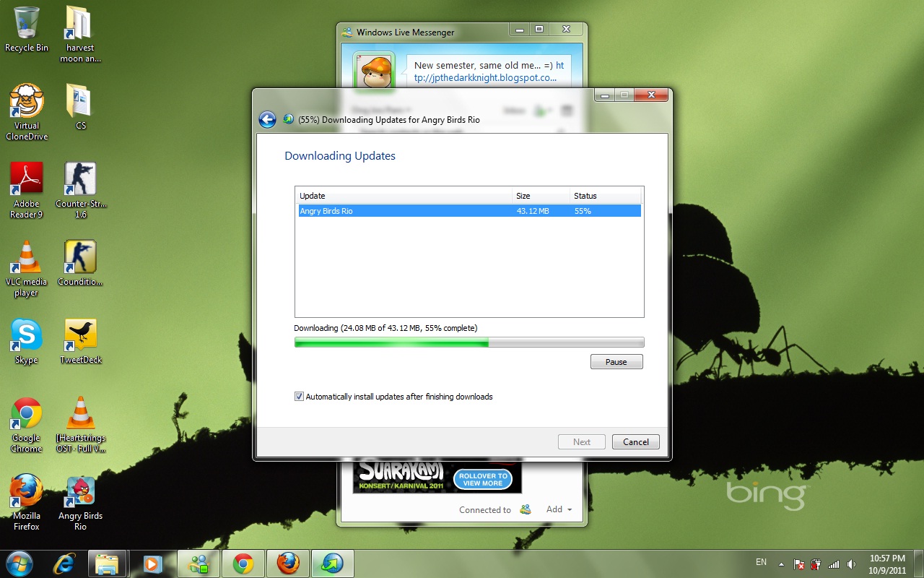The height and width of the screenshot is (578, 924).
Task: Click the back arrow in update wizard
Action: pos(267,119)
